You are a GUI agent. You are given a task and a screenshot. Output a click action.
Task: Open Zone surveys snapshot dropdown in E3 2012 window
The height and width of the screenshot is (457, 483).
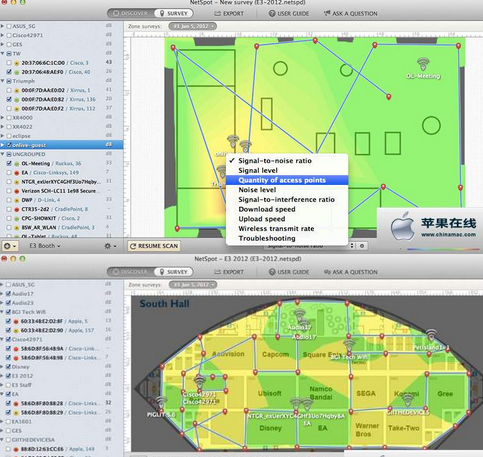tap(193, 285)
